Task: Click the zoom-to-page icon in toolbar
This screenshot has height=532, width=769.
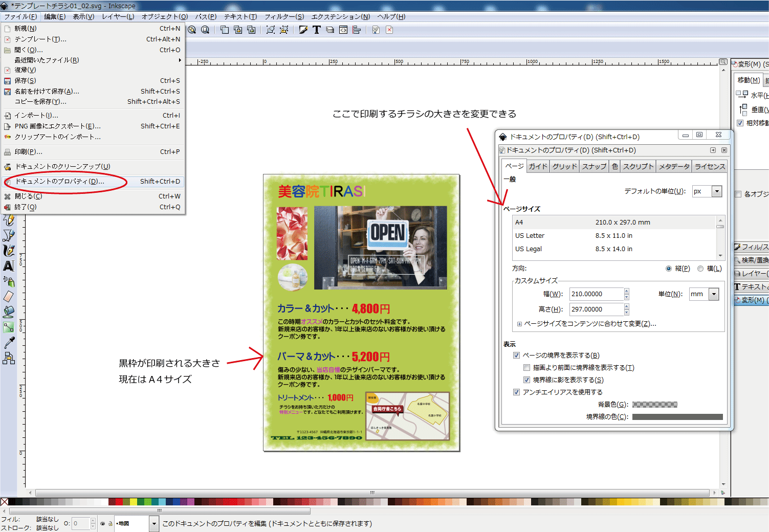Action: tap(205, 30)
